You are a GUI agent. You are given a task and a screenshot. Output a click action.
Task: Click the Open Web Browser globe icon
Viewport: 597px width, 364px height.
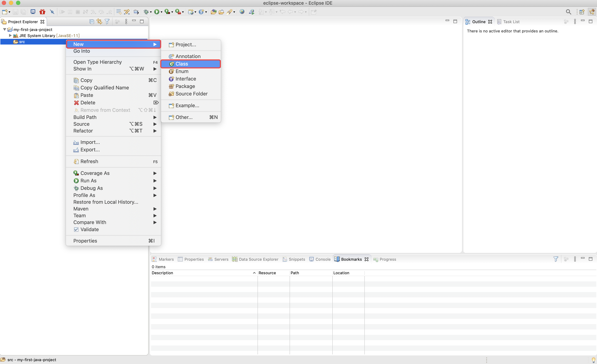point(242,12)
